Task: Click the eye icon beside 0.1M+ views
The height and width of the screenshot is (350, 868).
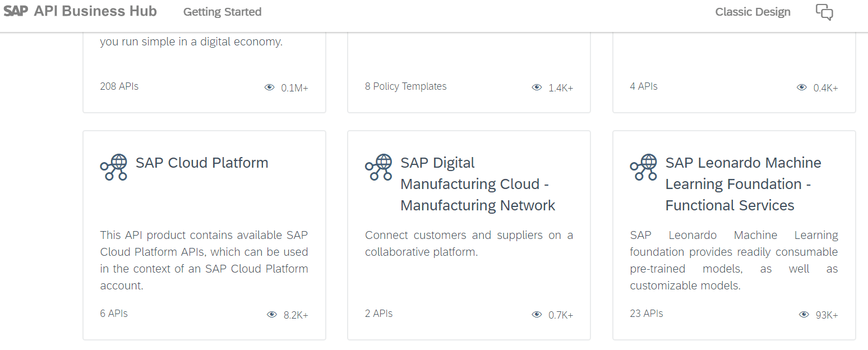Action: (x=270, y=87)
